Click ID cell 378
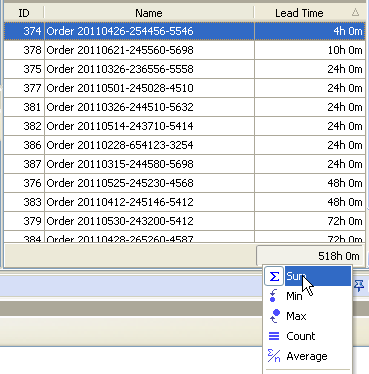 24,50
